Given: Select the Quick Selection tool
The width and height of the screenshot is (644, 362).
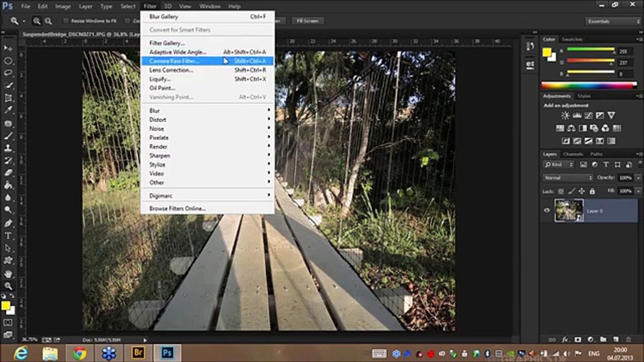Looking at the screenshot, I should coord(8,86).
